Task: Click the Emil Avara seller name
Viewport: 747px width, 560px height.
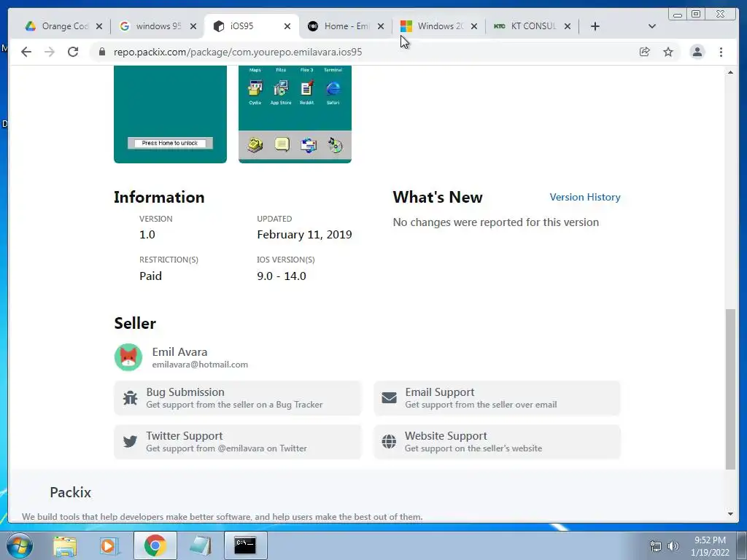Action: click(179, 352)
